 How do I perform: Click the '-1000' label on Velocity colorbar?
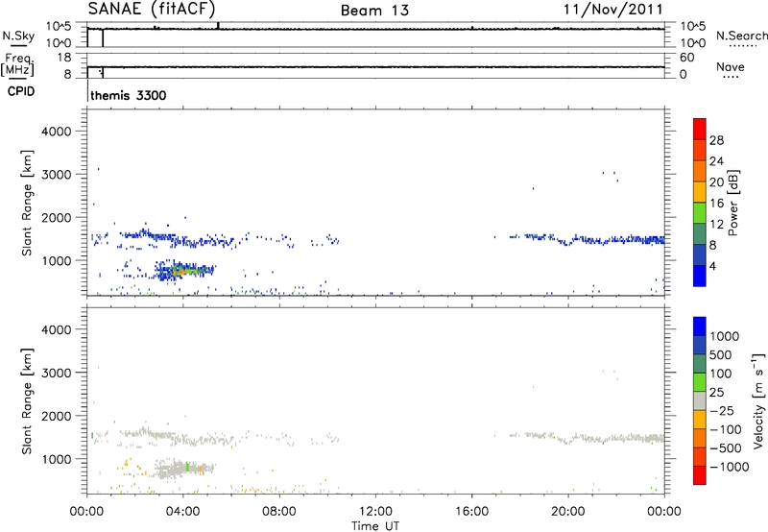730,467
